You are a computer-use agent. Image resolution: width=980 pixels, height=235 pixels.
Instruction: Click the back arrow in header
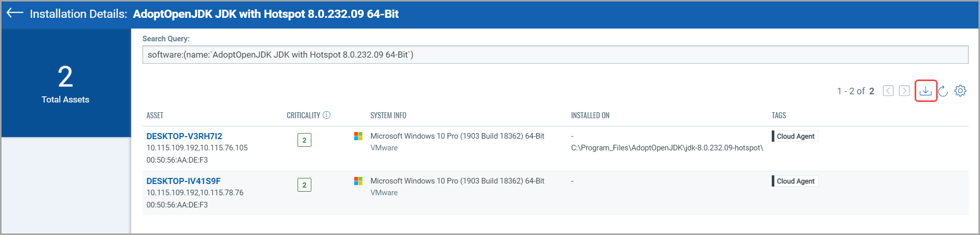click(15, 13)
